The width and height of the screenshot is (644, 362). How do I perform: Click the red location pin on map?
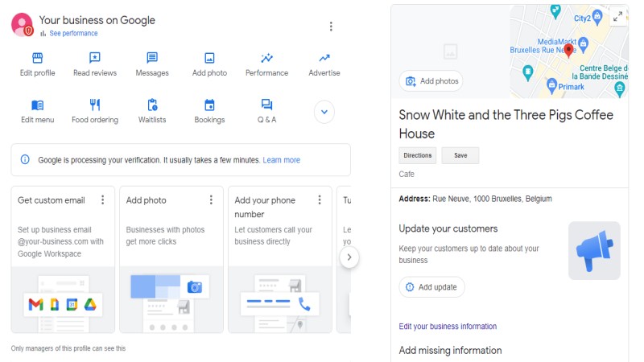(568, 51)
